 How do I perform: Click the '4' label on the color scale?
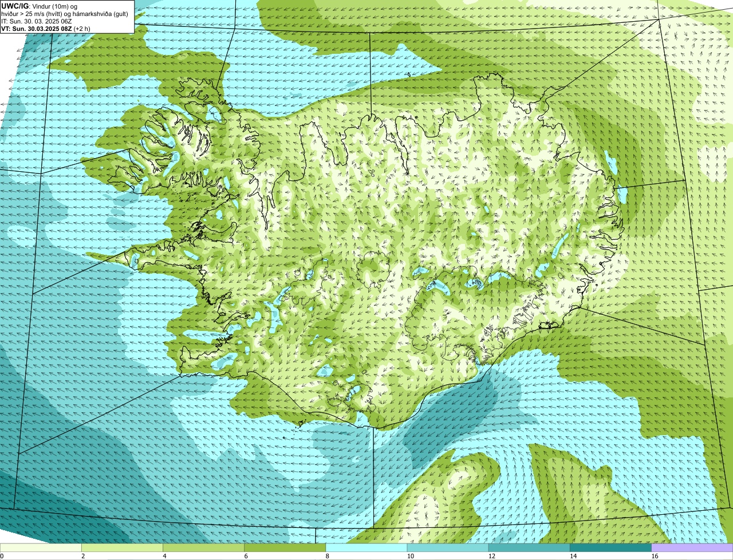click(164, 556)
